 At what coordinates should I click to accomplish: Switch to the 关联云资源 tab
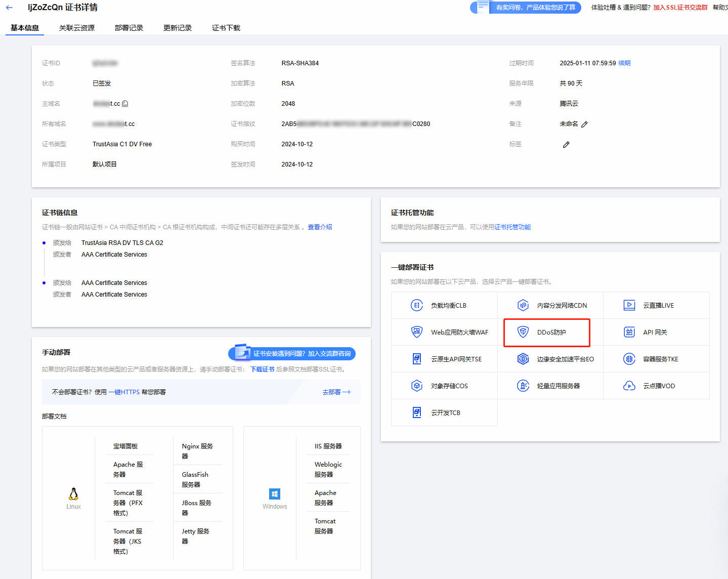77,28
